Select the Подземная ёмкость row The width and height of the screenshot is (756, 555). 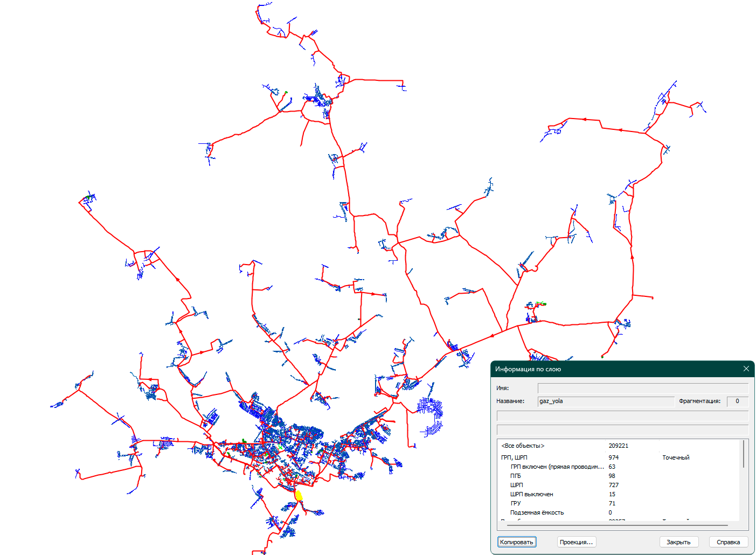[537, 512]
